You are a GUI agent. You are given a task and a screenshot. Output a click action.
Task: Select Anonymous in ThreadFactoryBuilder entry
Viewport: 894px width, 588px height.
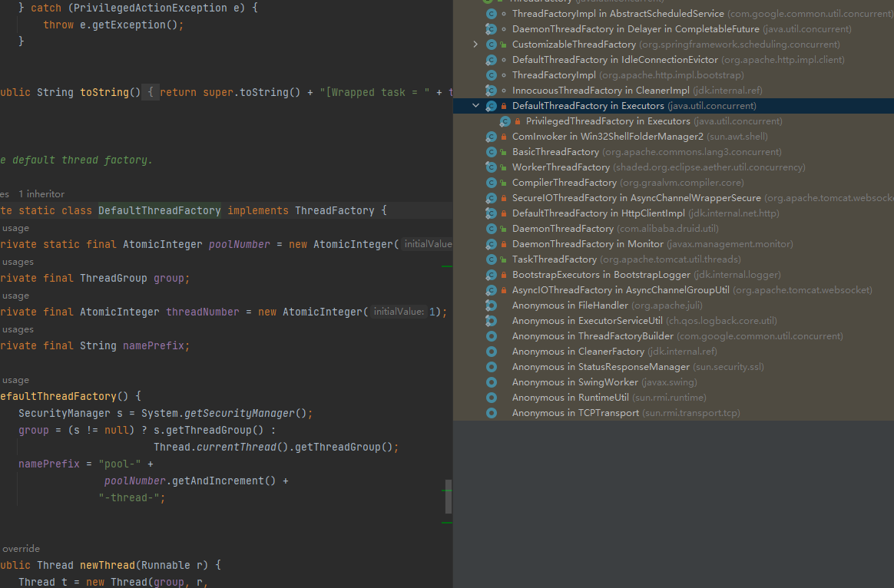pyautogui.click(x=592, y=336)
